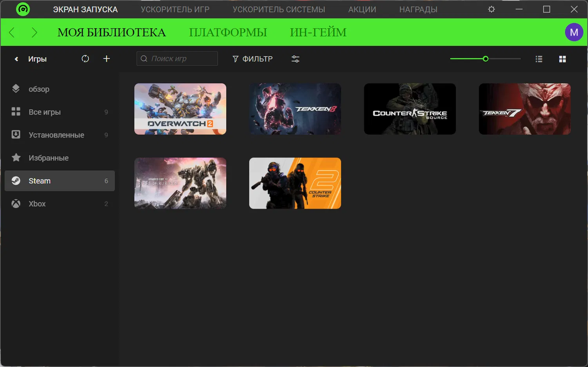Show Установленные games list
Viewport: 588px width, 367px height.
pos(60,135)
